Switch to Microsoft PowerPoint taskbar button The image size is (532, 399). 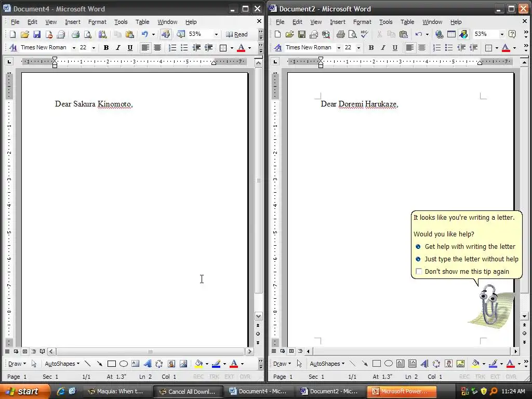coord(401,392)
